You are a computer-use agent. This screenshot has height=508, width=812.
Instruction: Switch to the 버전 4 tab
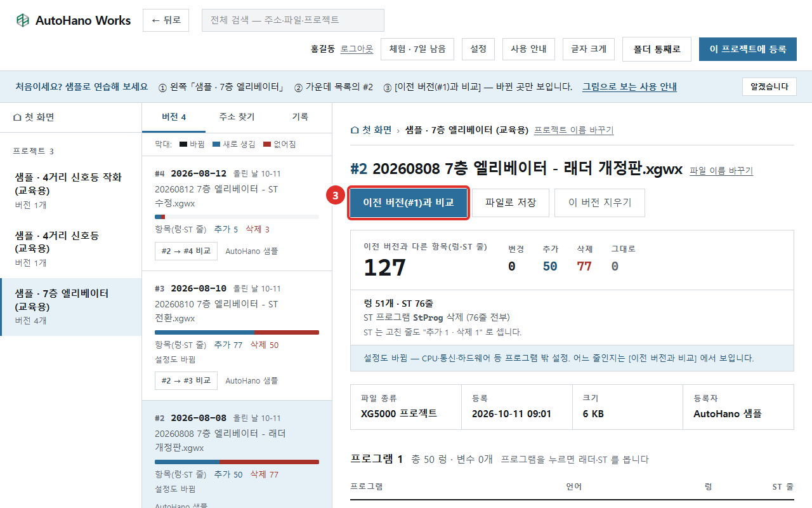[x=174, y=117]
